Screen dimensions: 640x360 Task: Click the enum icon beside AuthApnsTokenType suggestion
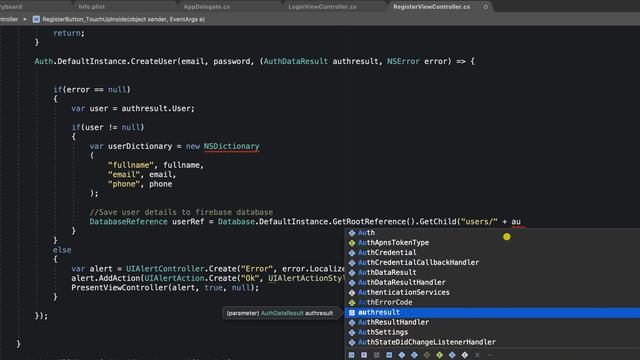[352, 242]
